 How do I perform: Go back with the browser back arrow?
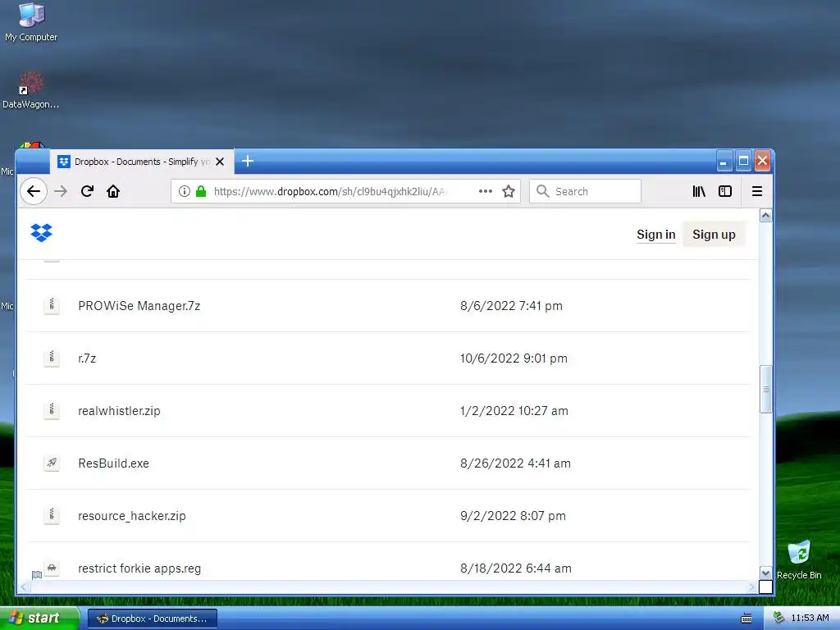point(34,191)
